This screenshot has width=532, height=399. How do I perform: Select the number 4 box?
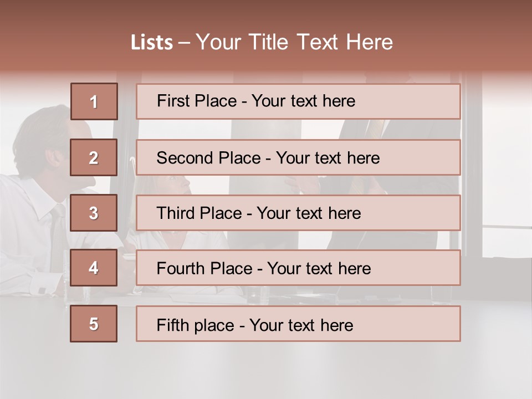coord(94,268)
